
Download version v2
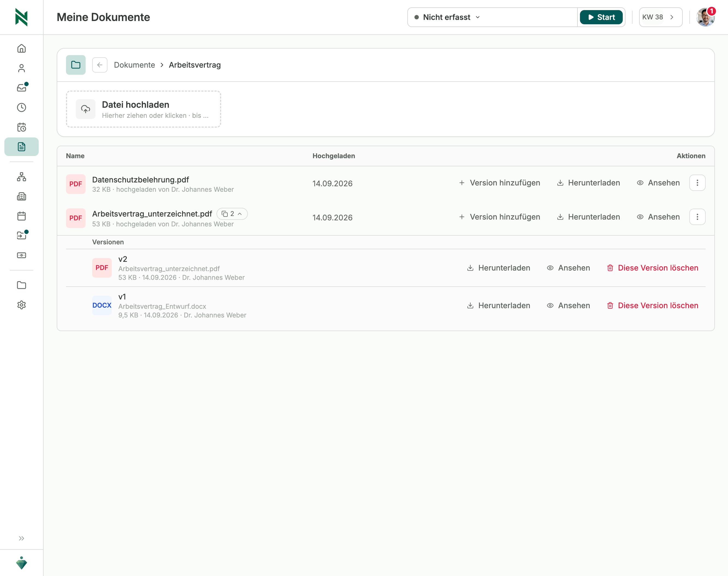[x=499, y=268]
